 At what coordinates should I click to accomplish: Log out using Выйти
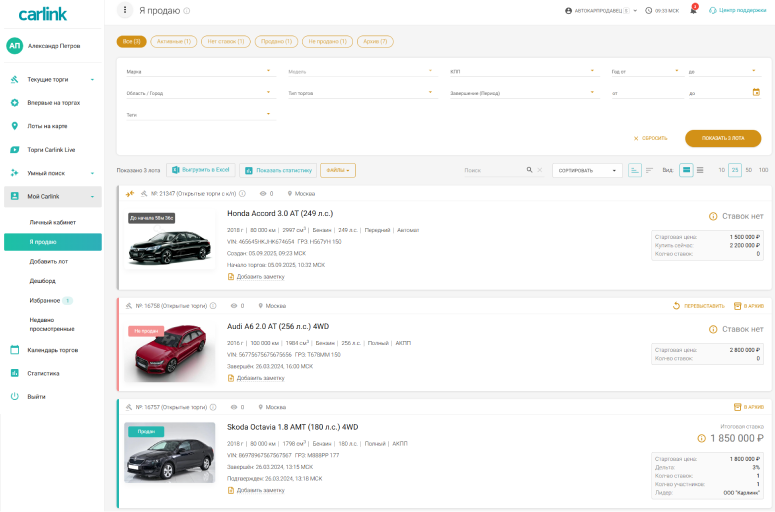[36, 396]
